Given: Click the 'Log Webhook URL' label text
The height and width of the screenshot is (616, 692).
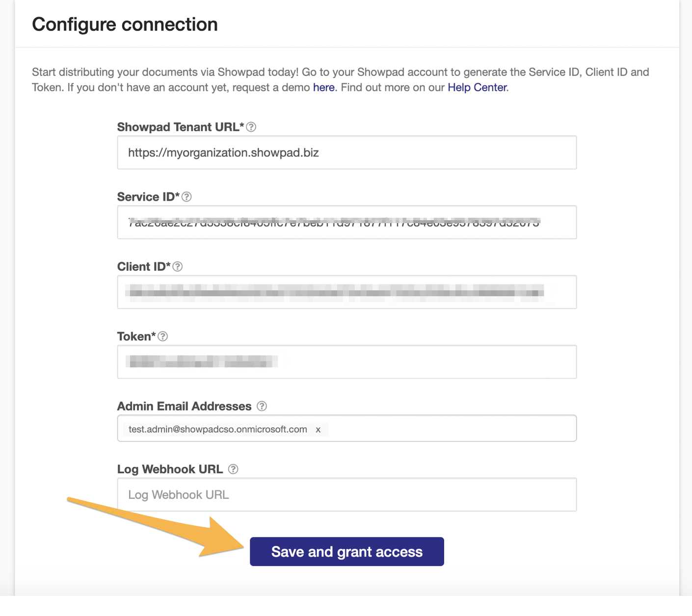Looking at the screenshot, I should (170, 469).
